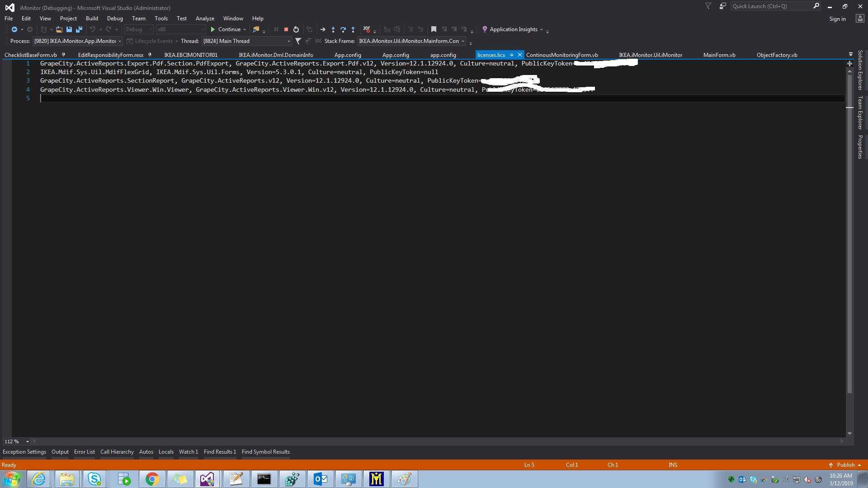Open the Locals panel tab
This screenshot has height=488, width=868.
pyautogui.click(x=166, y=452)
